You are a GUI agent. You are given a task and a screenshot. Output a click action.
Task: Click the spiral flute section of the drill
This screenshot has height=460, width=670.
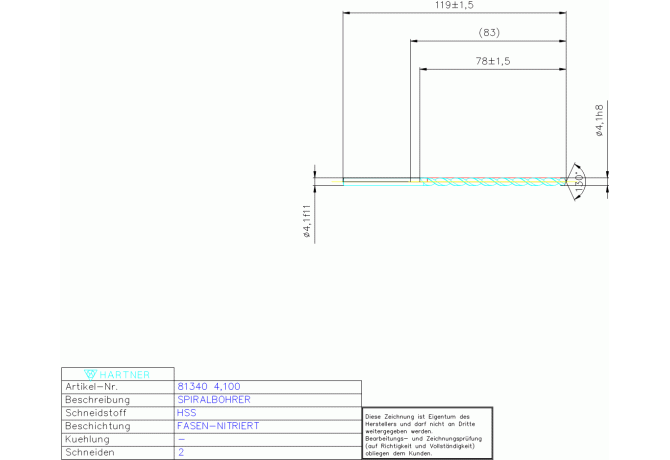(495, 181)
